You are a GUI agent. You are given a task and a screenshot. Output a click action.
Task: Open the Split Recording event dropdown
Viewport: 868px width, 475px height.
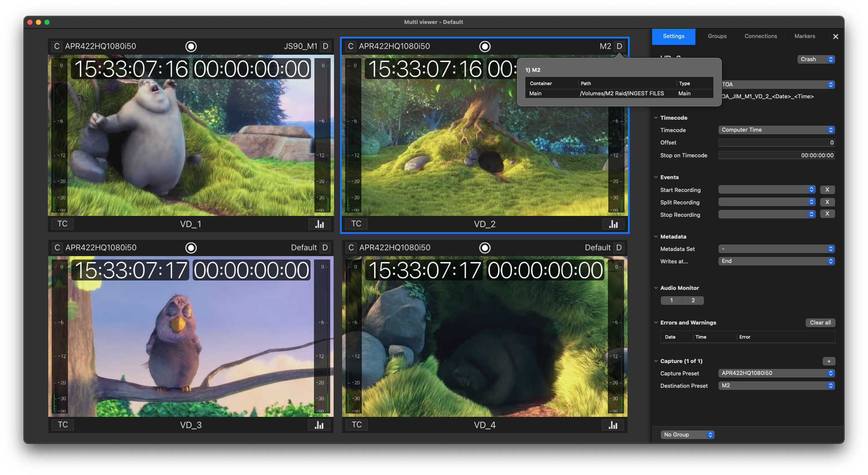[767, 202]
